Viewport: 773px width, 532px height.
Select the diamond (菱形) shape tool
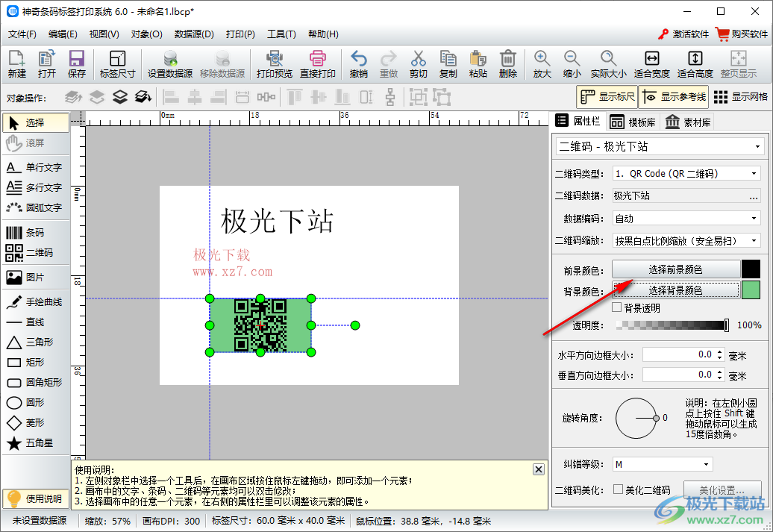click(36, 422)
